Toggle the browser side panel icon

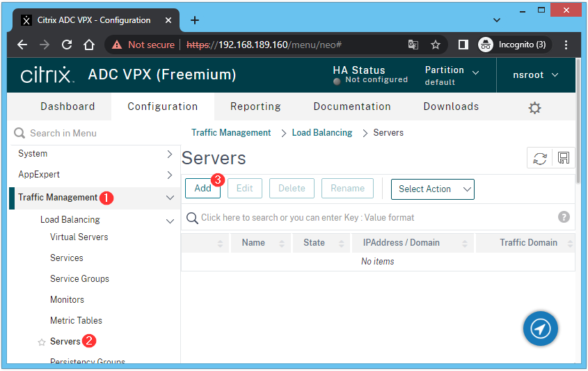pyautogui.click(x=463, y=45)
